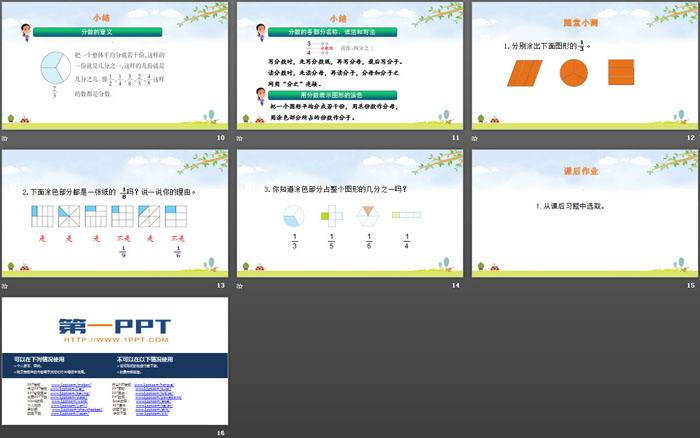Click the HTTP://WWW.1PPT.COM link on slide 16

(x=112, y=339)
